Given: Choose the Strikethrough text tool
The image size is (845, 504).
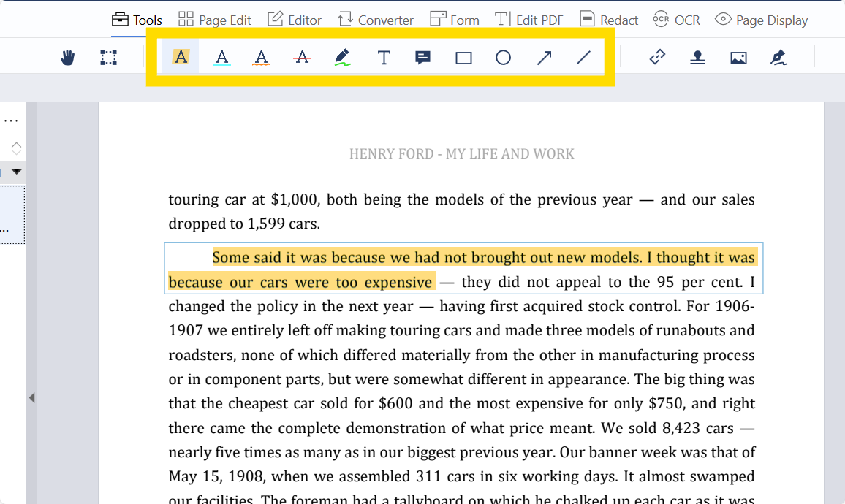Looking at the screenshot, I should [x=302, y=56].
